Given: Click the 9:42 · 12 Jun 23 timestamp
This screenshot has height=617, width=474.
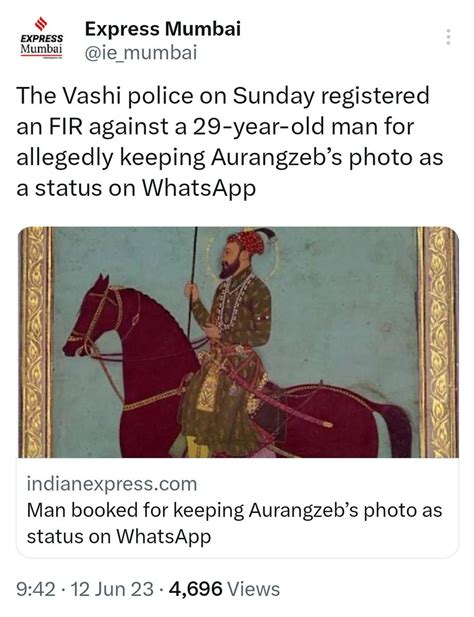Looking at the screenshot, I should (85, 589).
